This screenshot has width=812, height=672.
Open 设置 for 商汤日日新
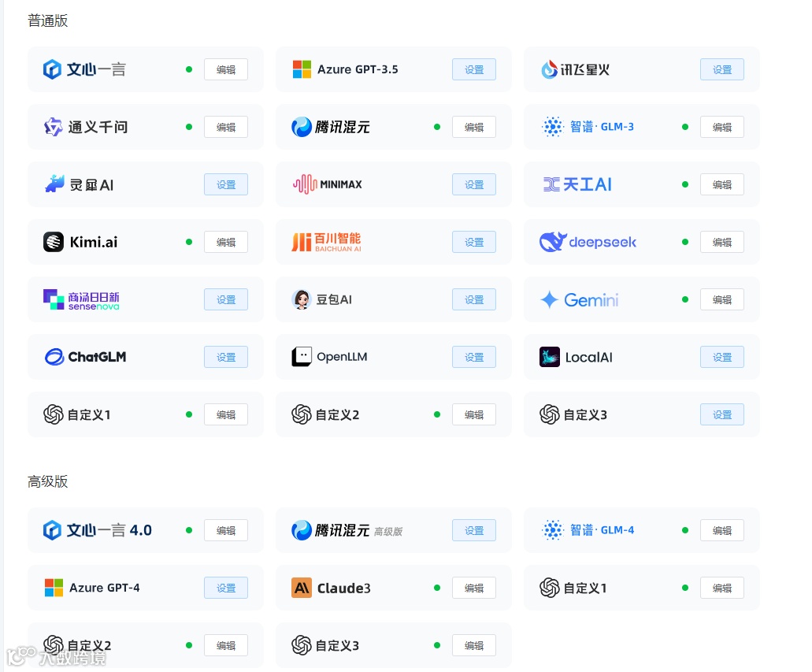226,299
